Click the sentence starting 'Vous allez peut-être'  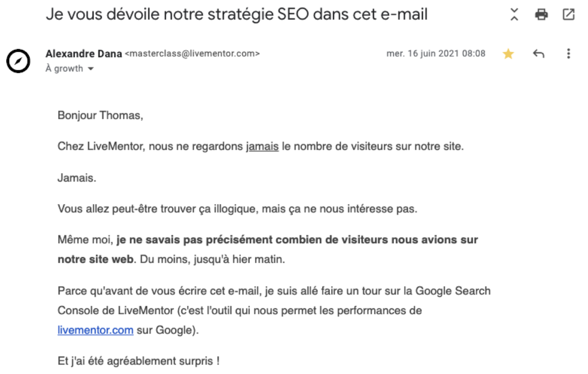coord(237,209)
